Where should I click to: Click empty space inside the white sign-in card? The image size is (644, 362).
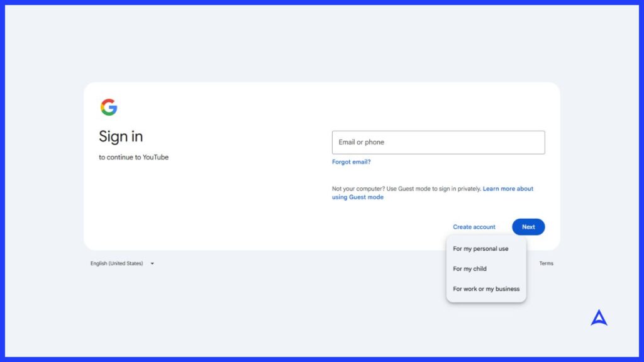pyautogui.click(x=208, y=207)
